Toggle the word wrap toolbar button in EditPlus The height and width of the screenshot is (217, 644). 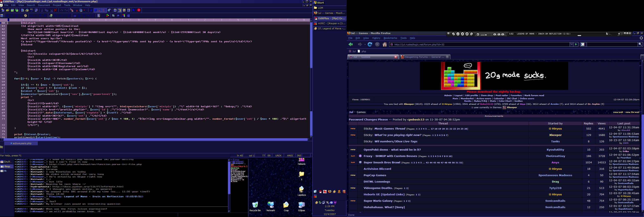[96, 10]
